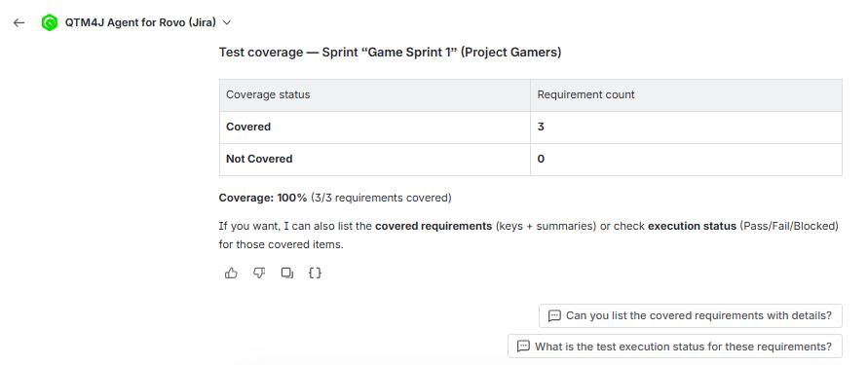Click the chat icon in covered requirements suggestion
The width and height of the screenshot is (868, 365).
pyautogui.click(x=554, y=315)
